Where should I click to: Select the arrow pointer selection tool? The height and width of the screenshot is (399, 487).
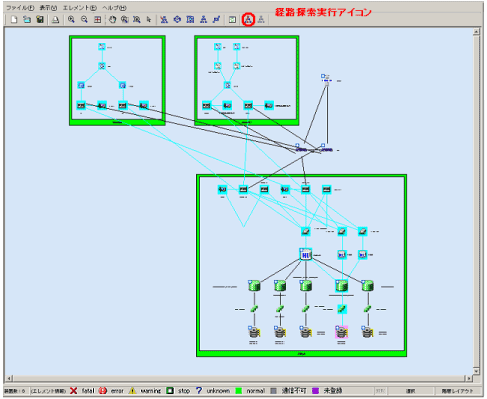click(149, 20)
